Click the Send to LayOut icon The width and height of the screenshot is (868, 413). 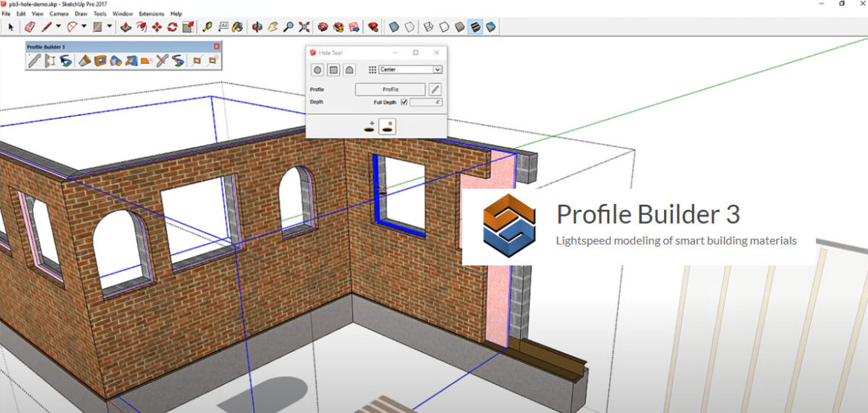tap(355, 27)
